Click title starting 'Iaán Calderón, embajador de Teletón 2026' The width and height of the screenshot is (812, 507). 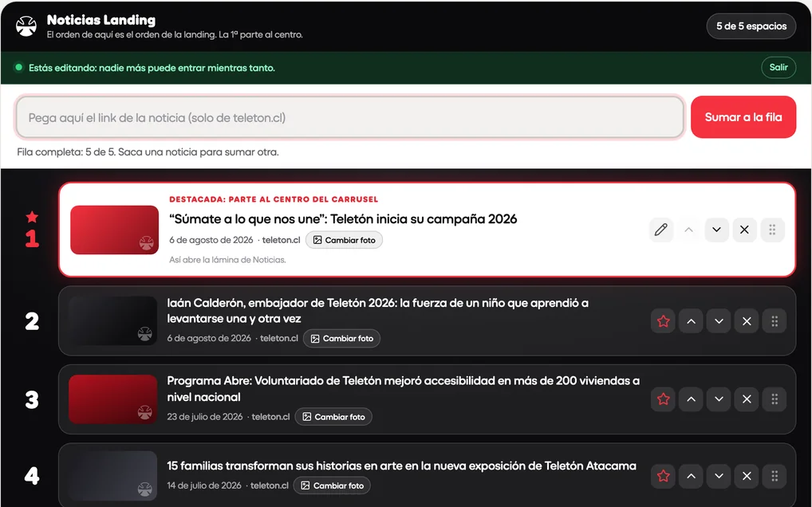pos(377,310)
